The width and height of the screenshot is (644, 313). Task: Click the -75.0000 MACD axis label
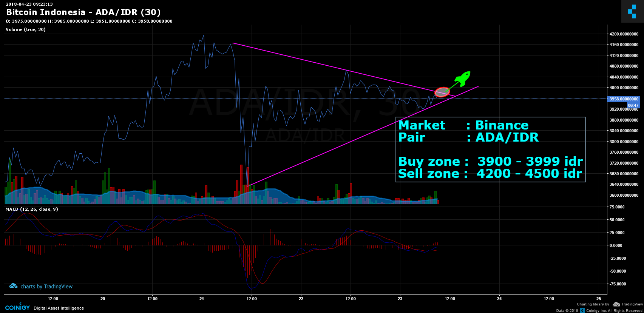(x=617, y=284)
